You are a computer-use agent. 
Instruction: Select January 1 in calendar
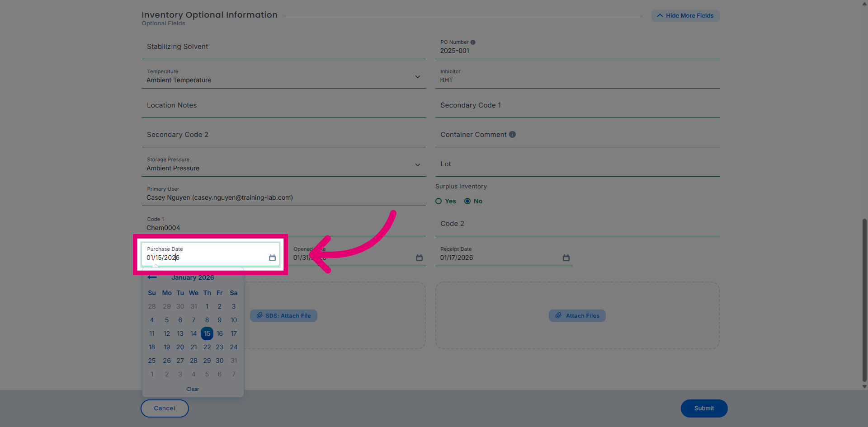207,306
